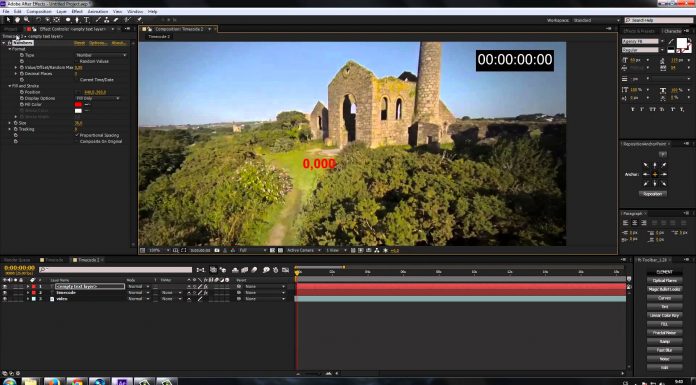Select the Eraser tool
This screenshot has height=385, width=696.
pyautogui.click(x=116, y=20)
